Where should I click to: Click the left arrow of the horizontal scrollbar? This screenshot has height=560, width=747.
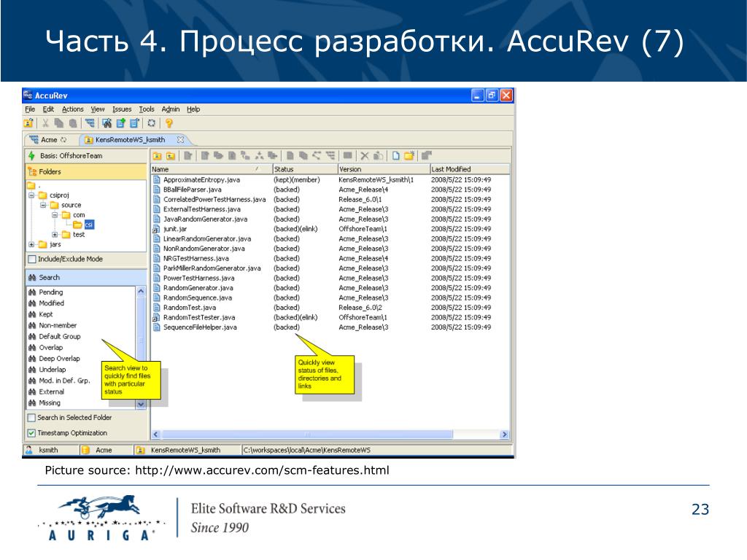tap(156, 435)
